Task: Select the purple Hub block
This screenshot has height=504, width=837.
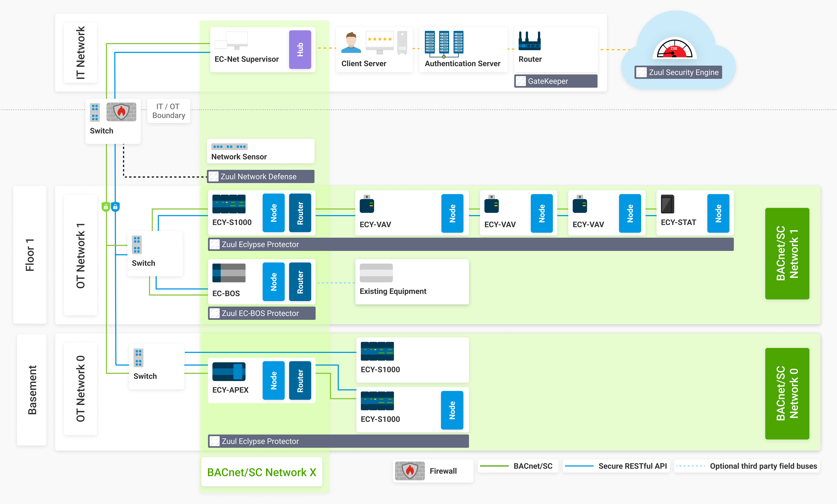Action: (300, 49)
